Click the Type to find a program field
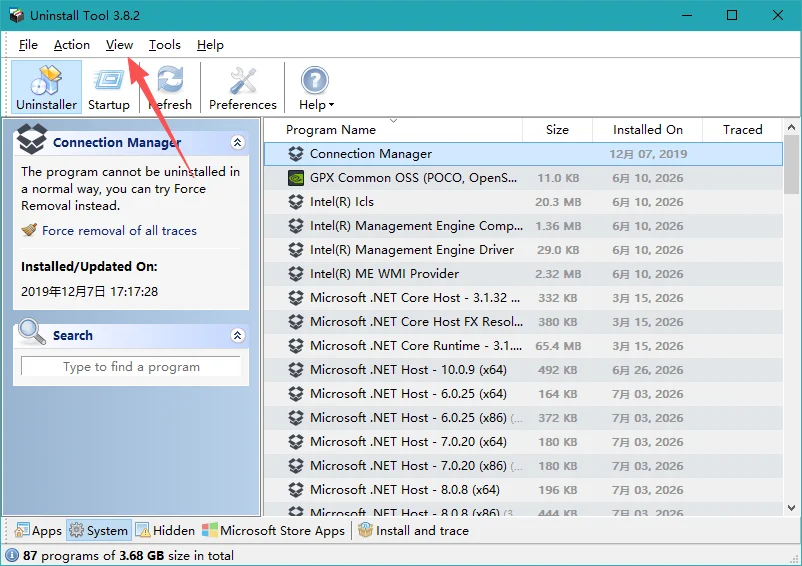Viewport: 802px width, 566px height. tap(131, 367)
